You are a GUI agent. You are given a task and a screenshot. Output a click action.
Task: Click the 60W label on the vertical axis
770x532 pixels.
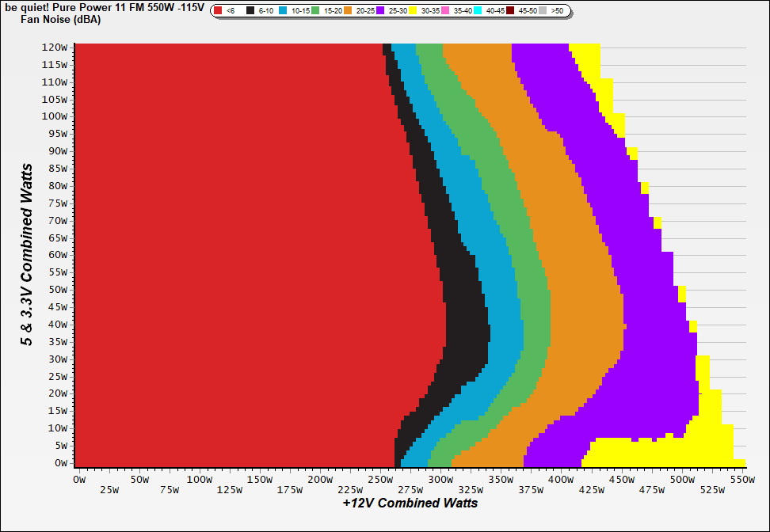tap(57, 255)
